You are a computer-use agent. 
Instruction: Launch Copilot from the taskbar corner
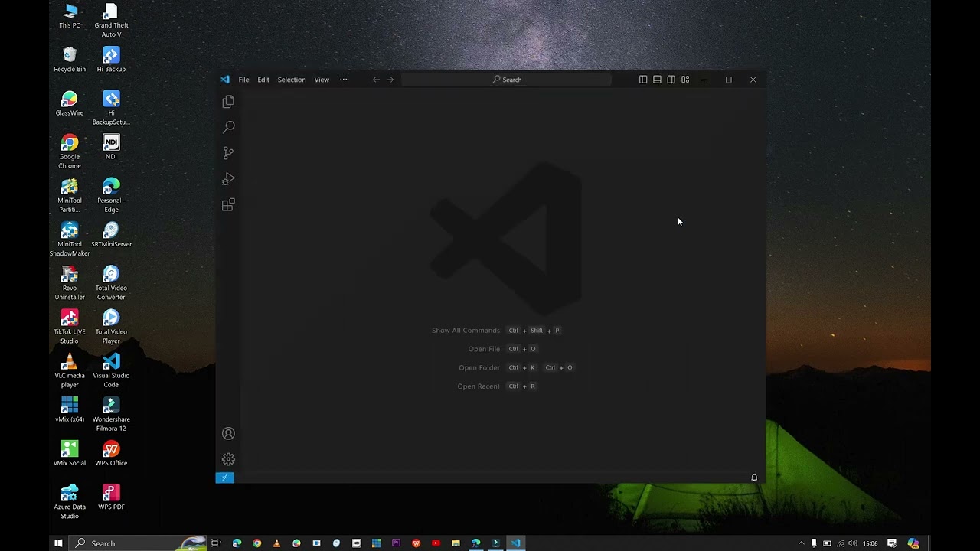(913, 543)
